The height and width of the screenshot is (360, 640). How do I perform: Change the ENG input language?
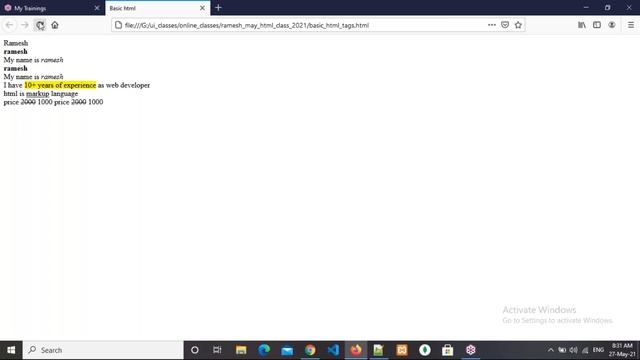[x=598, y=350]
